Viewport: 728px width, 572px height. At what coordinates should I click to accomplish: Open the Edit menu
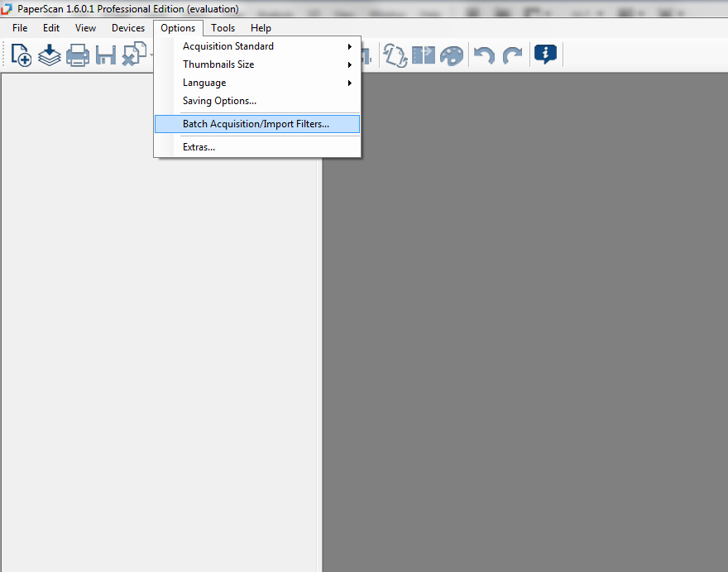click(x=51, y=28)
